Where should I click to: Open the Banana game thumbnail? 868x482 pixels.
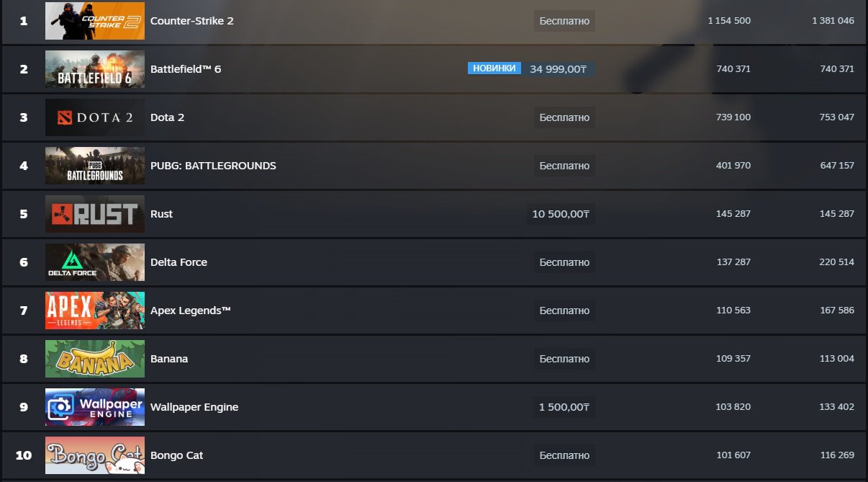click(x=94, y=359)
